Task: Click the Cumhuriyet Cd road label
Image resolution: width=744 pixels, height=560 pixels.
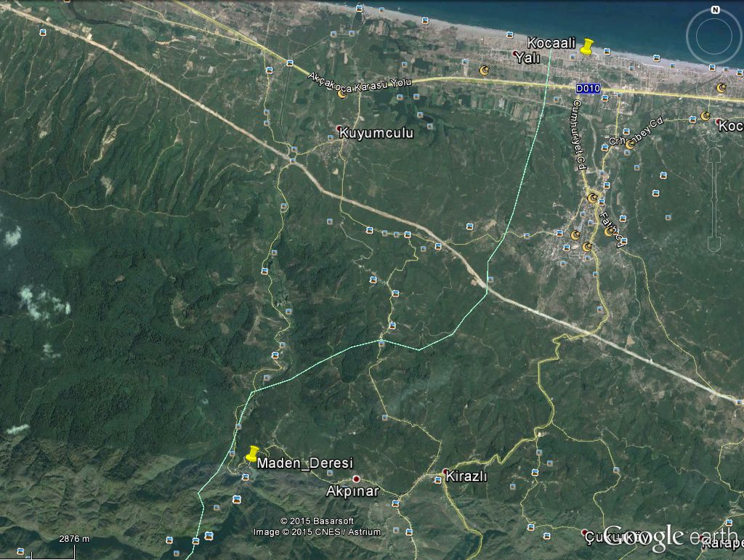Action: (x=579, y=134)
